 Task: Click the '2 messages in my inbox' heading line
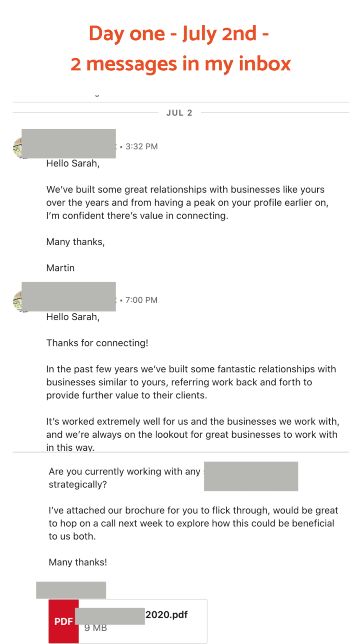pos(181,64)
